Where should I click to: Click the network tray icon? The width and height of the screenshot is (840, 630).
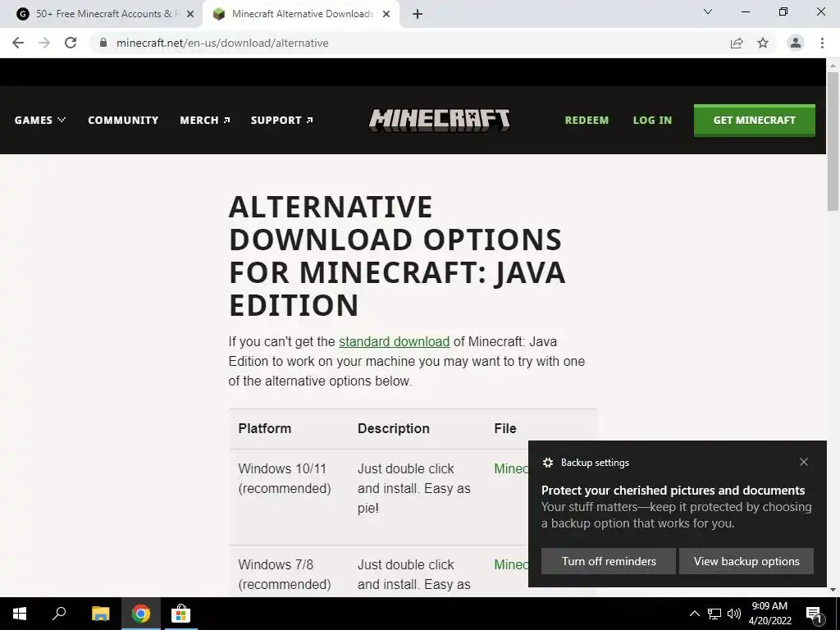(x=714, y=614)
